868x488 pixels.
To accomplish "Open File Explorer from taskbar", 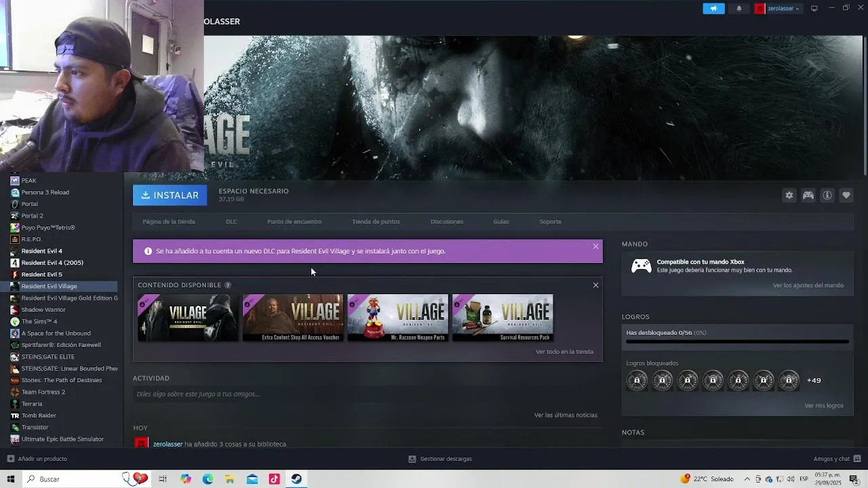I will [x=230, y=479].
